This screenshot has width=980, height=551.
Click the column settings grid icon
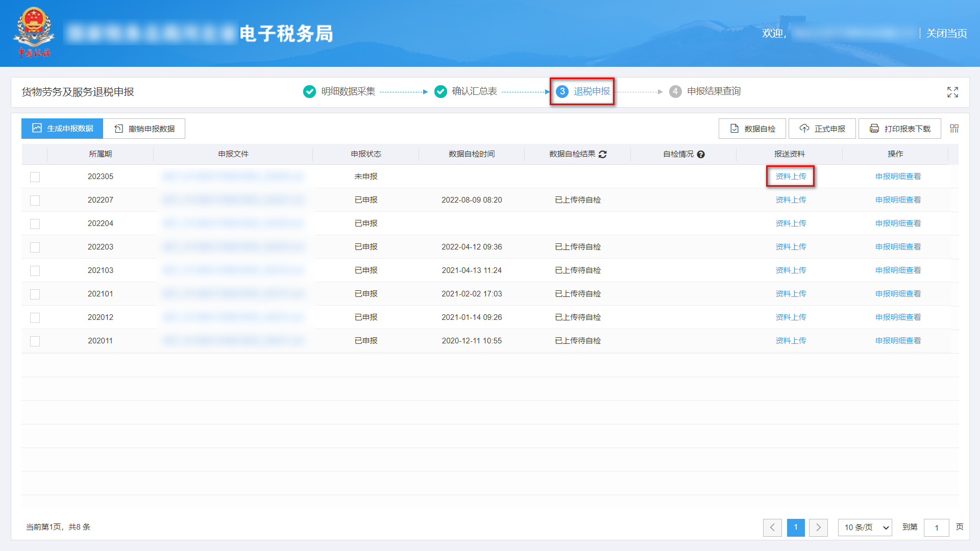[x=953, y=129]
